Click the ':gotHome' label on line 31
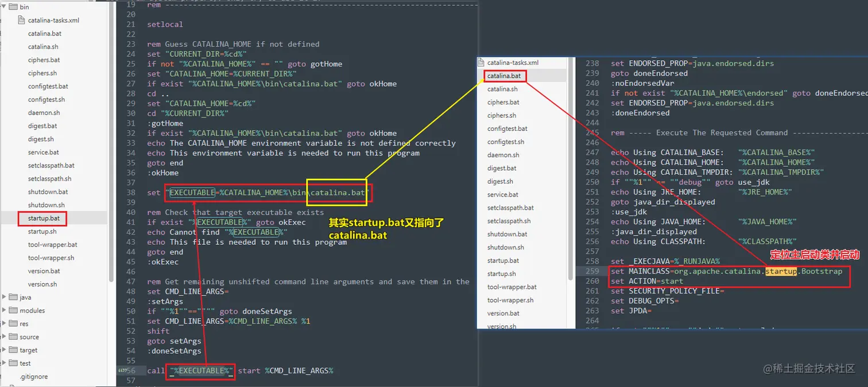868x387 pixels. coord(165,123)
